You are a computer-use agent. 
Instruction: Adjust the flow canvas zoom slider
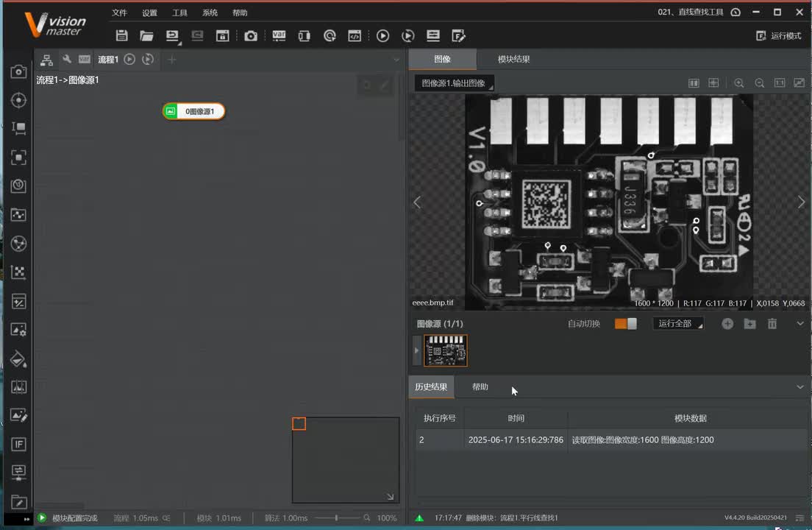(x=337, y=517)
